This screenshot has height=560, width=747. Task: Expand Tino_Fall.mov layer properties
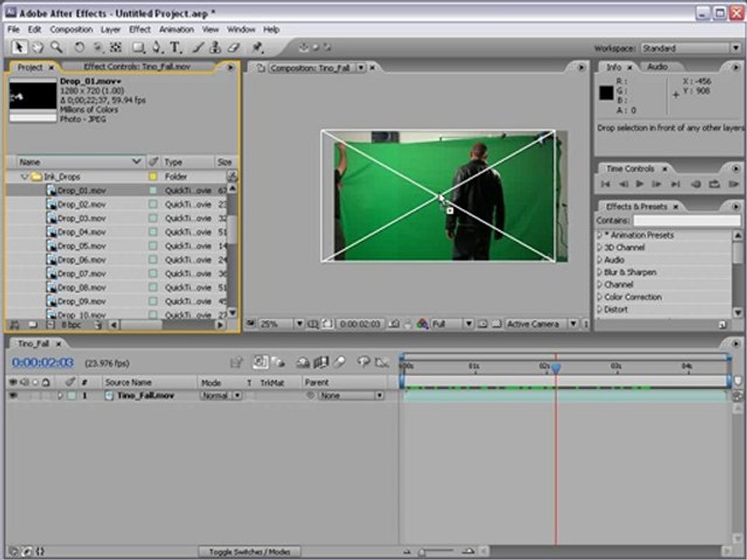coord(60,396)
